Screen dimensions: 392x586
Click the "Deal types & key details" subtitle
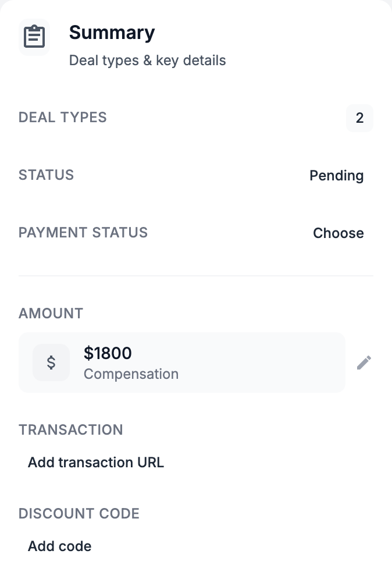coord(147,61)
